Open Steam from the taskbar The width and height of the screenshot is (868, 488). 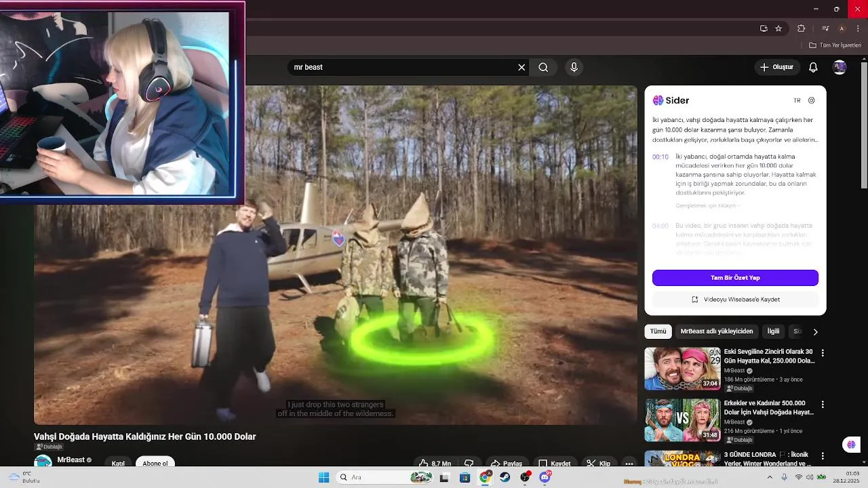click(505, 477)
